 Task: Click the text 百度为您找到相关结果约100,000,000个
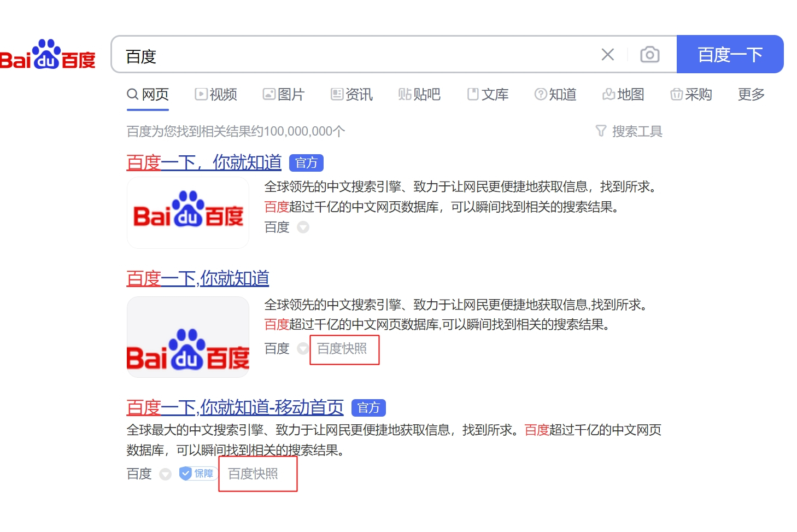(x=236, y=131)
